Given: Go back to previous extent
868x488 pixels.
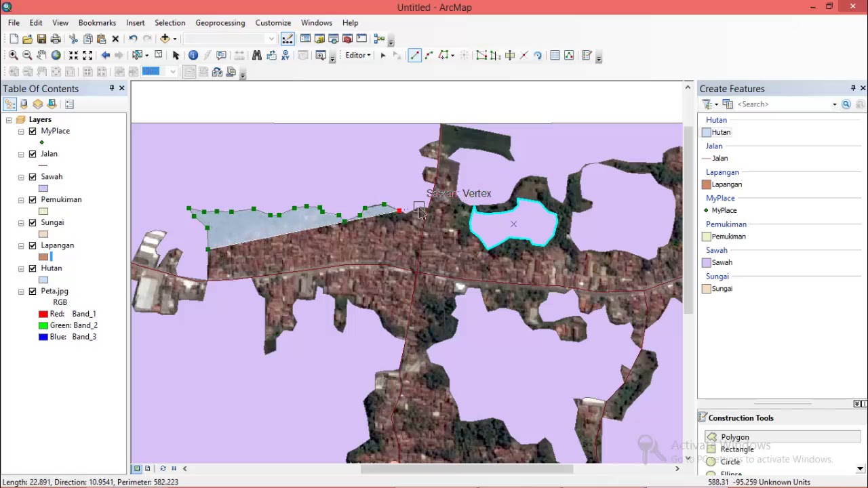Looking at the screenshot, I should [105, 56].
